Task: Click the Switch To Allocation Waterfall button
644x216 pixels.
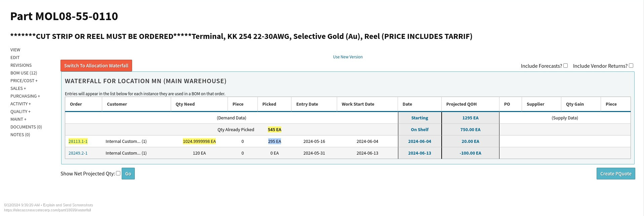Action: (x=96, y=66)
